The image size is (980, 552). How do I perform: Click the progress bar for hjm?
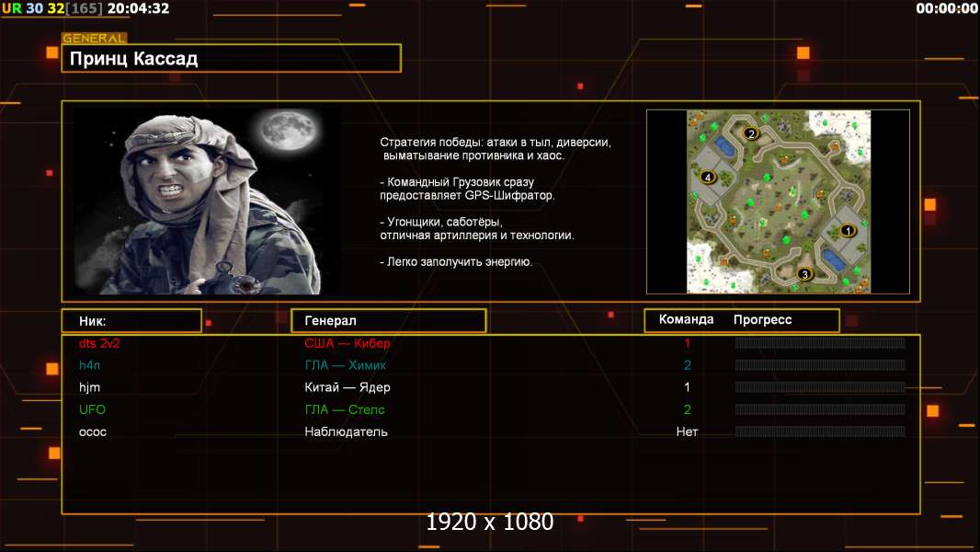(820, 387)
